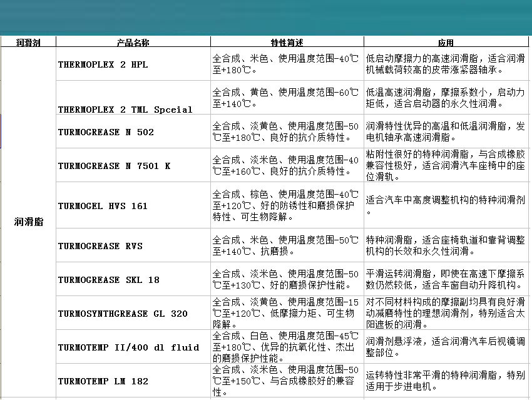Image resolution: width=532 pixels, height=400 pixels.
Task: Select the 润滑脂 category cell
Action: [x=29, y=222]
